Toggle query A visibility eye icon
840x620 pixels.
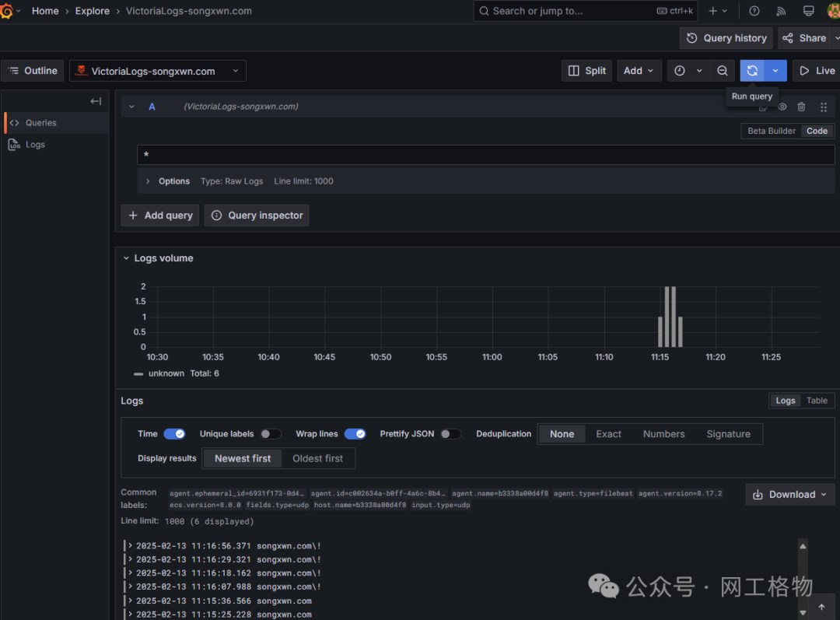pyautogui.click(x=782, y=107)
